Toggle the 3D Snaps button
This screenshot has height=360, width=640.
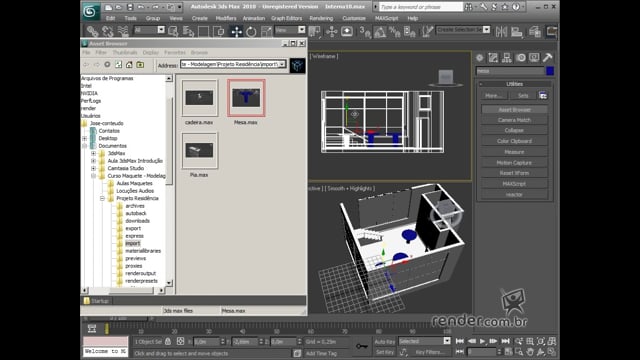pos(364,31)
